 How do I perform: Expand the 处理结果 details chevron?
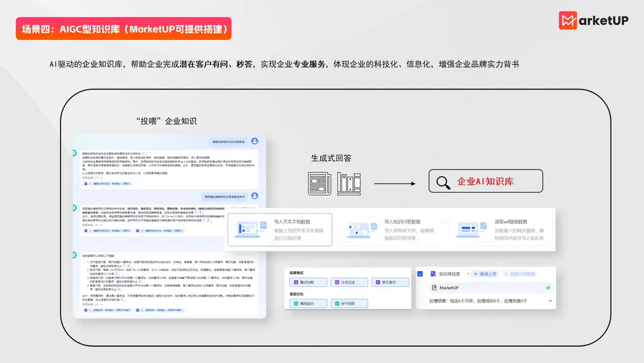pos(550,301)
